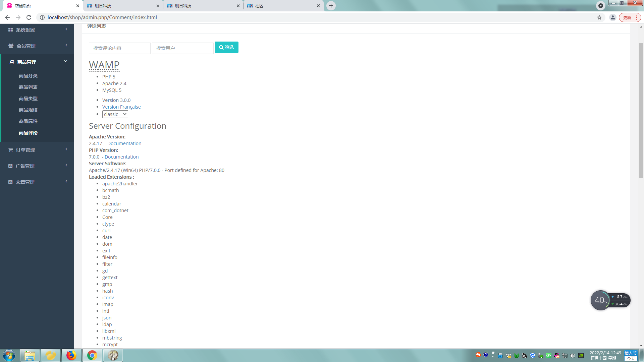Click the 40% memory accelerator ball
This screenshot has width=644, height=362.
pos(600,300)
